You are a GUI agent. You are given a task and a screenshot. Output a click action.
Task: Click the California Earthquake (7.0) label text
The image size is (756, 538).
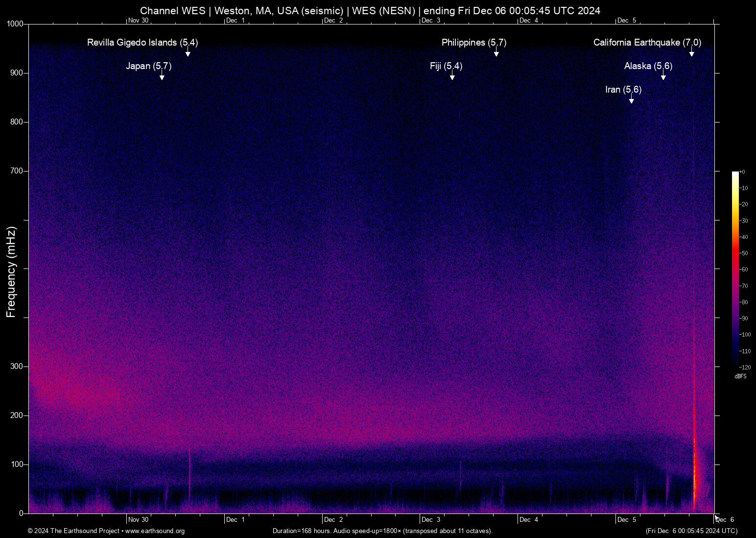[x=647, y=43]
